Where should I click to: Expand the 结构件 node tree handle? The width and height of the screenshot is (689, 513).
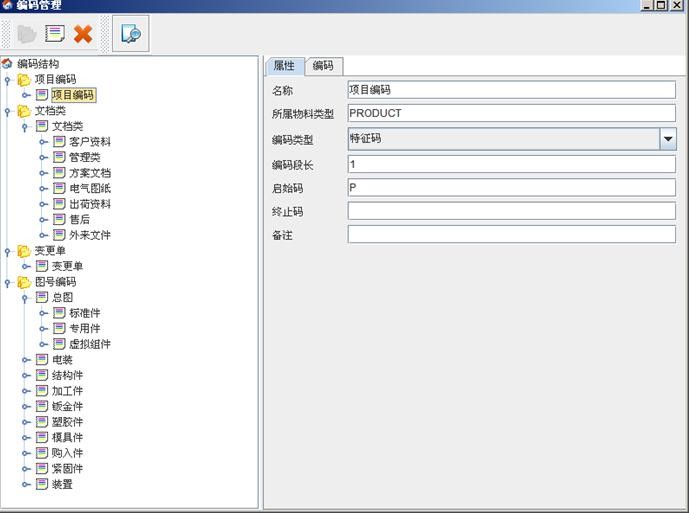25,376
